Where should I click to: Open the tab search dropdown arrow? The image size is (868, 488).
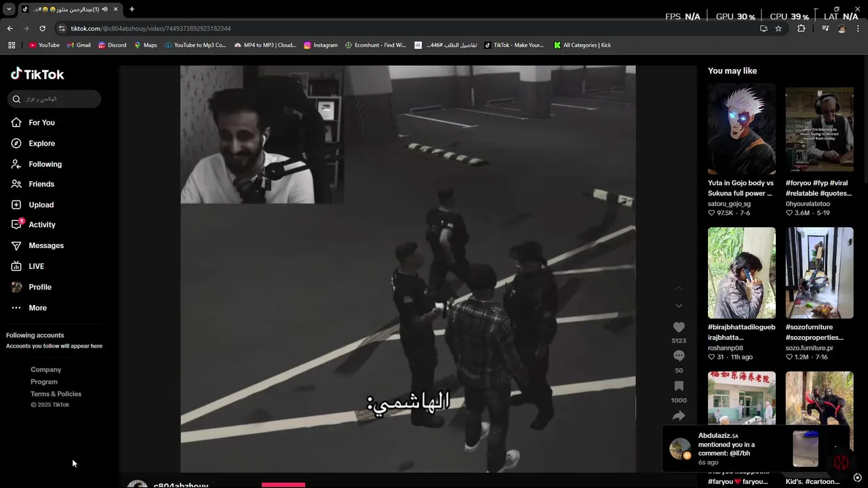pos(9,9)
